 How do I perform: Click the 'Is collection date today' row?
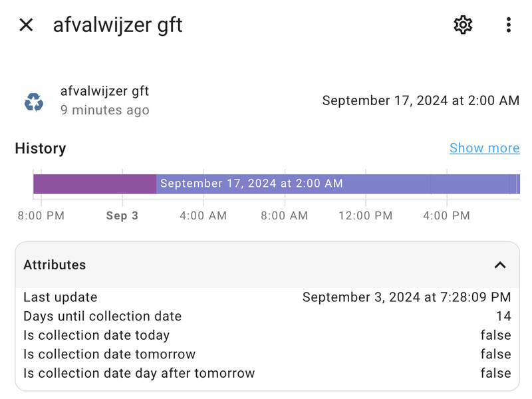(x=266, y=335)
